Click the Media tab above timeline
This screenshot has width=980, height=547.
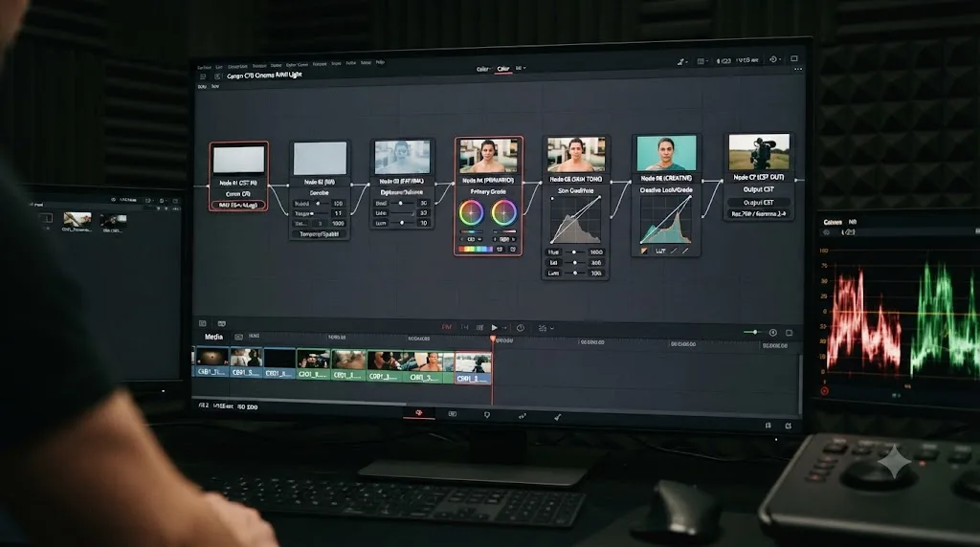[213, 337]
